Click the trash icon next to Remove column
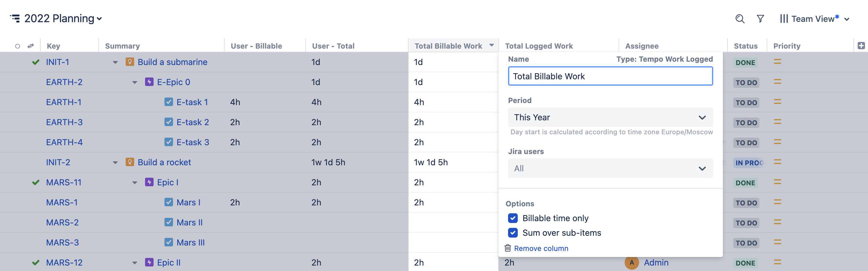 pyautogui.click(x=508, y=248)
